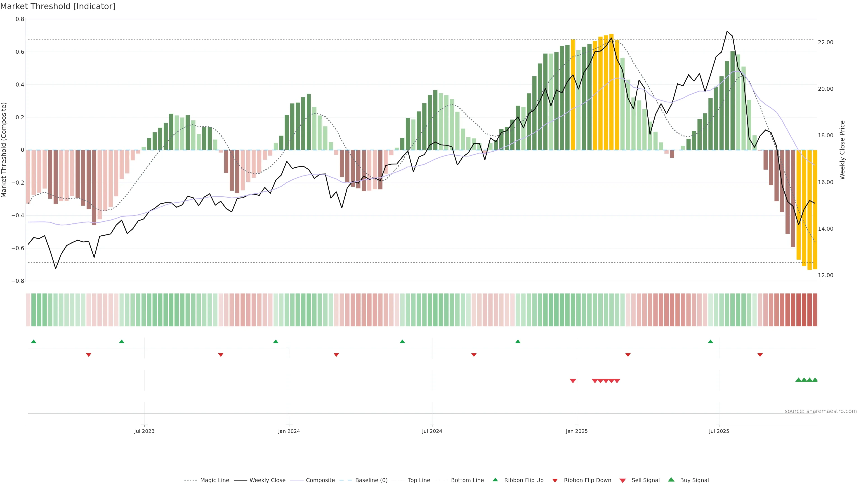Click the isolated Sell Signal marker before Jan 2025
Viewport: 868px width, 488px height.
point(573,381)
